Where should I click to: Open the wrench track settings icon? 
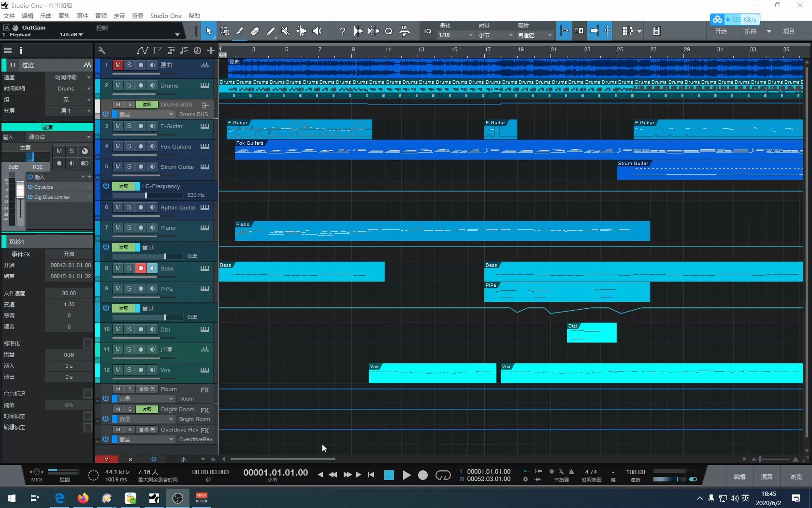pos(101,50)
